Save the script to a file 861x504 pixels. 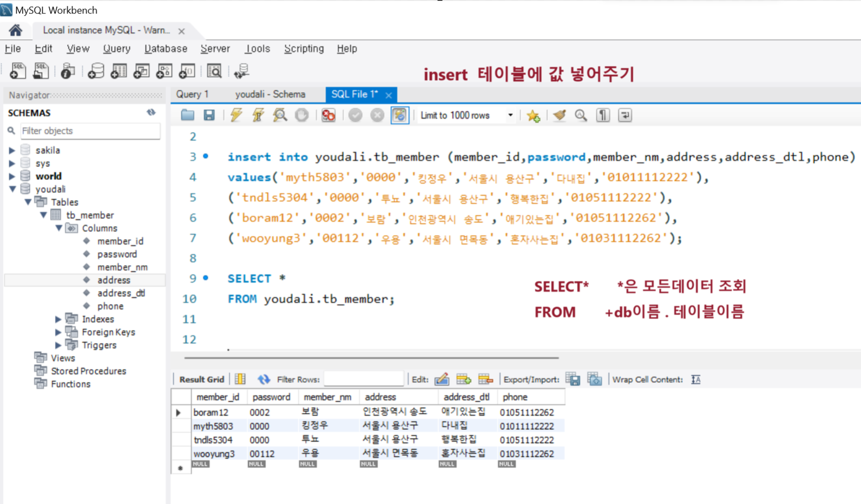click(x=209, y=115)
